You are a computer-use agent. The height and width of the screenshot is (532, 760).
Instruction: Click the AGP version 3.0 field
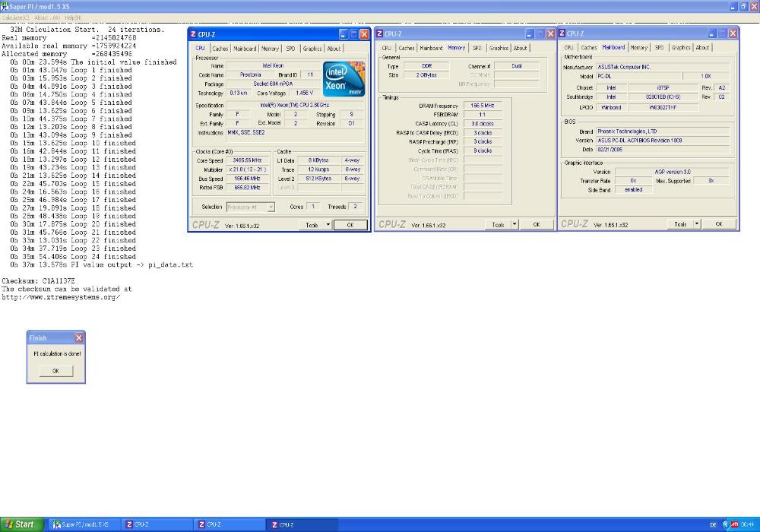[673, 172]
